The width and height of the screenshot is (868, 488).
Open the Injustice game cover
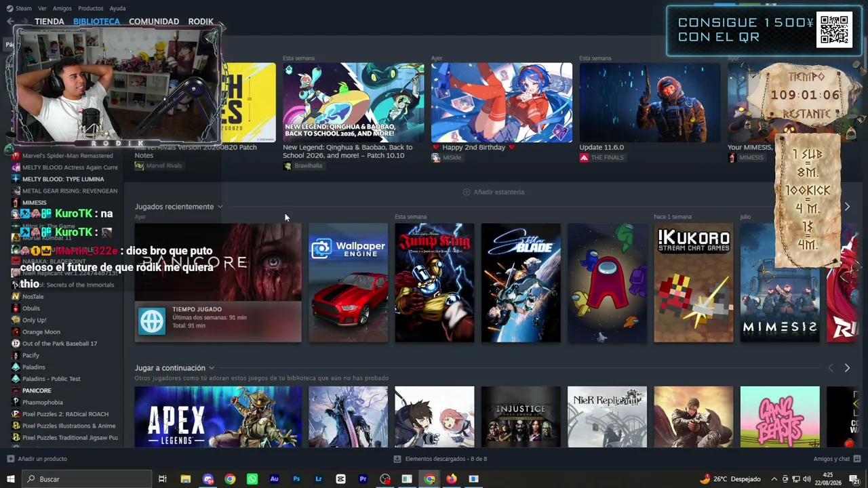tap(521, 417)
